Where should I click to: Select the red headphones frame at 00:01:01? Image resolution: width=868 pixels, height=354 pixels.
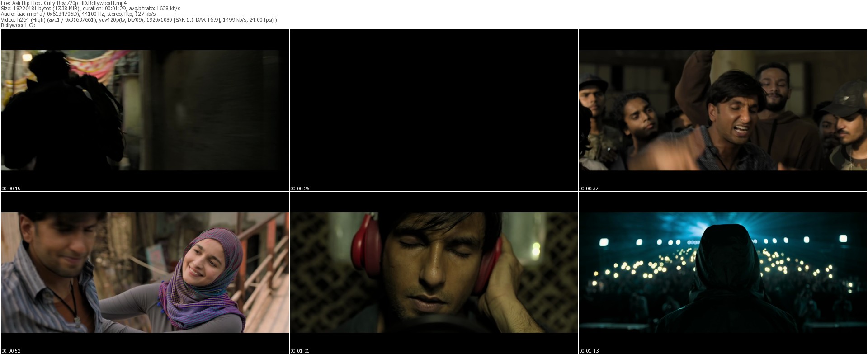point(434,273)
